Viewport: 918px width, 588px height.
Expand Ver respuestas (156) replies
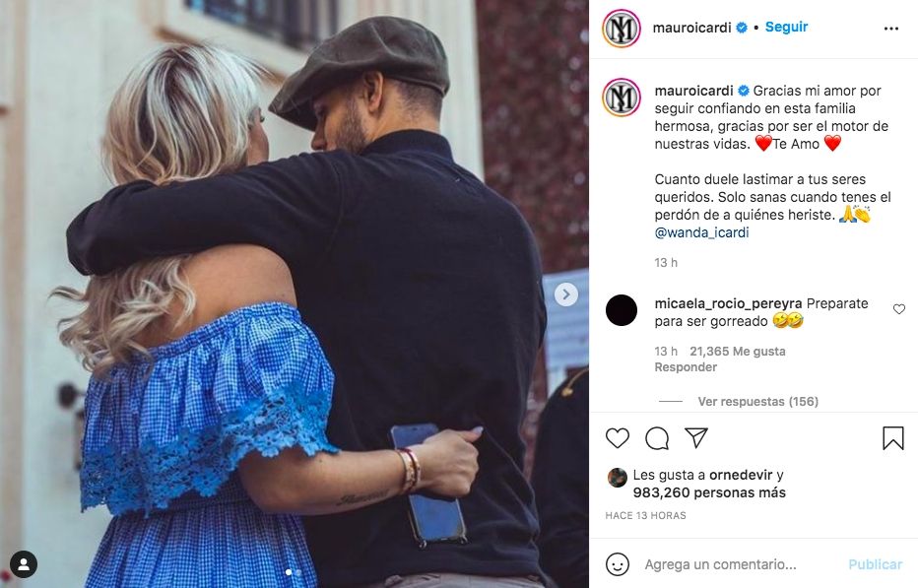click(757, 401)
